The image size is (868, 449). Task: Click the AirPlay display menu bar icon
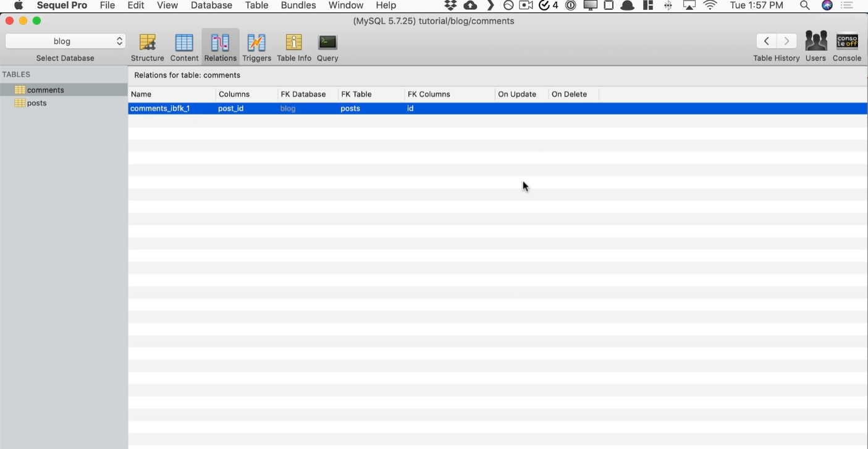tap(689, 6)
